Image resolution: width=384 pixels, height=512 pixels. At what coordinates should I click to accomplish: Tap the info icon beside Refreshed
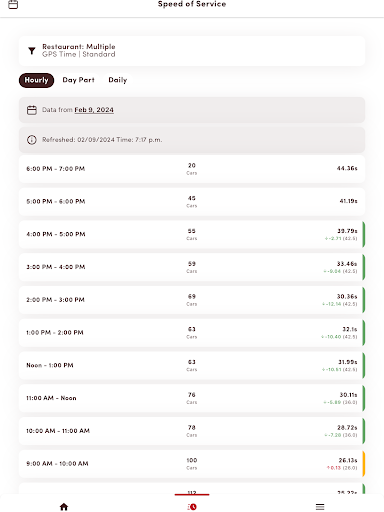(32, 140)
